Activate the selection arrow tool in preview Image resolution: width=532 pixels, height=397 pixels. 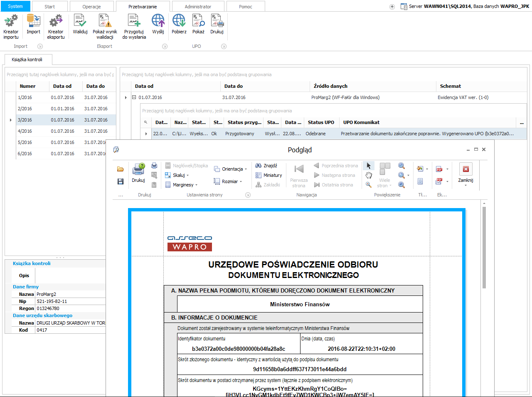pyautogui.click(x=368, y=166)
